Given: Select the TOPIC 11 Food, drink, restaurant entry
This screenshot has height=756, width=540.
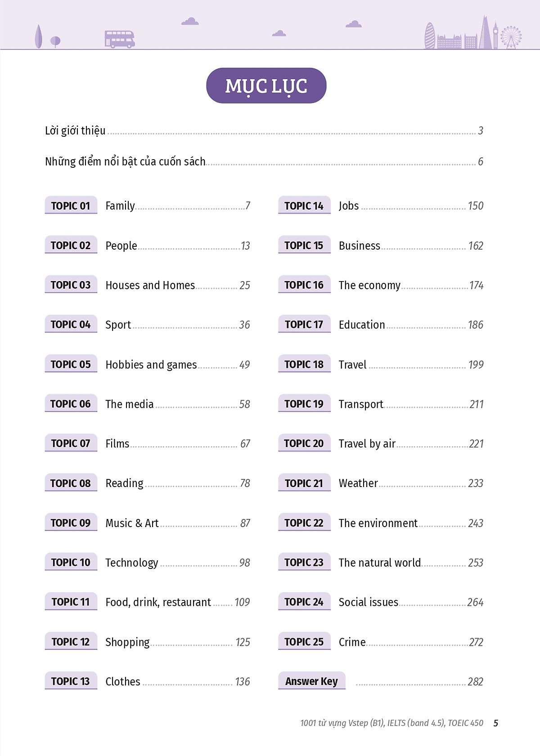Looking at the screenshot, I should point(148,602).
